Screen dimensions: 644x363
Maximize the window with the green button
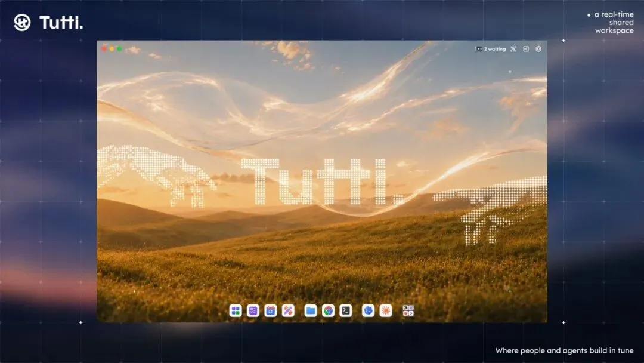(x=119, y=48)
